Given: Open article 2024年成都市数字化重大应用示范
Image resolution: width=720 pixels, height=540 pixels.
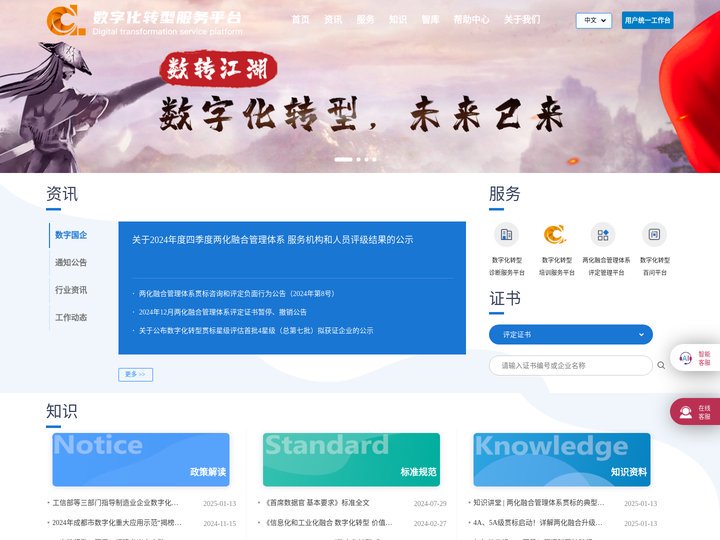Looking at the screenshot, I should [x=117, y=523].
